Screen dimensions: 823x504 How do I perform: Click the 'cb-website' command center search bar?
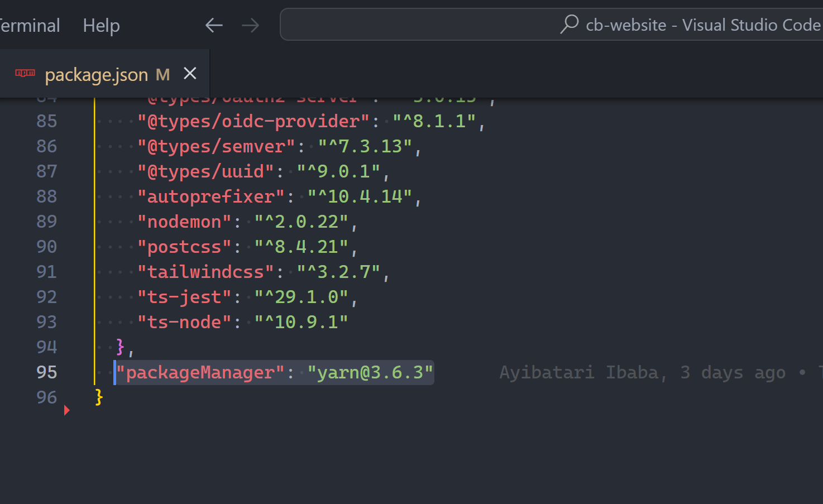click(x=642, y=25)
